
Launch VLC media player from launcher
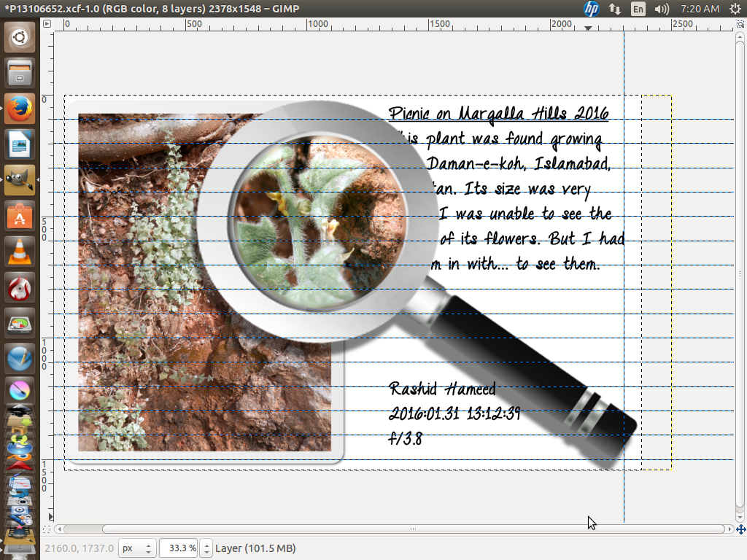coord(20,252)
